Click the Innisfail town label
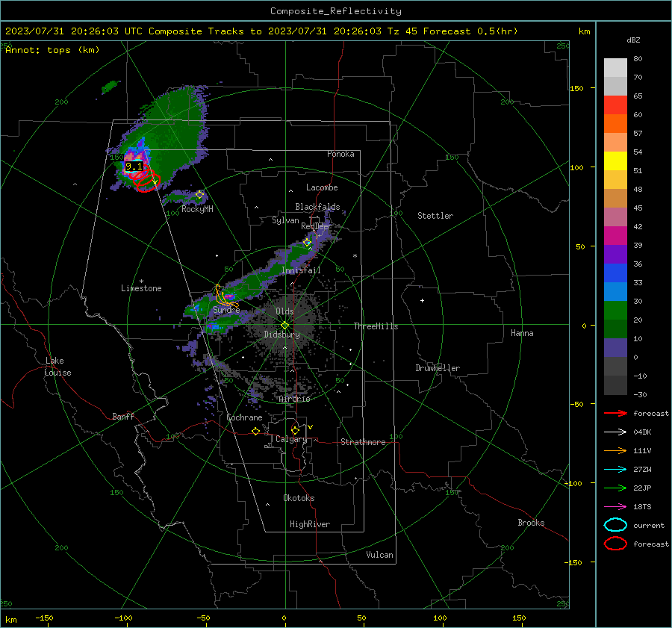Screen dimensions: 672x628 302,270
